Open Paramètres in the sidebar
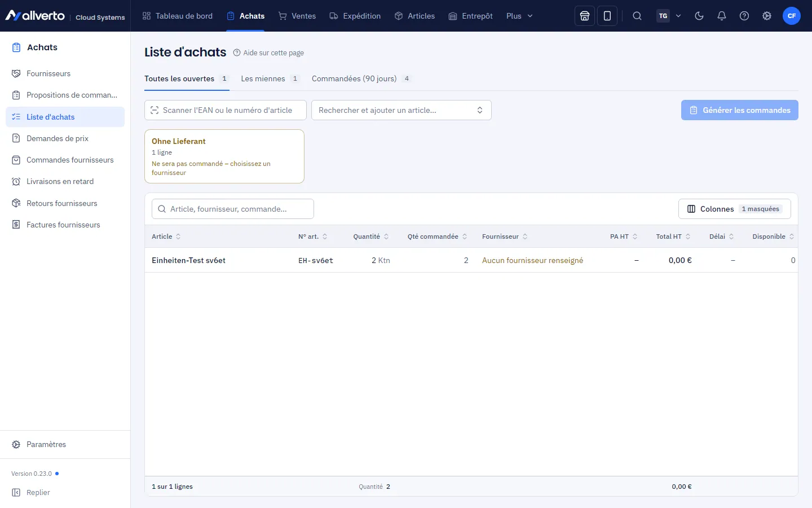 (x=65, y=444)
